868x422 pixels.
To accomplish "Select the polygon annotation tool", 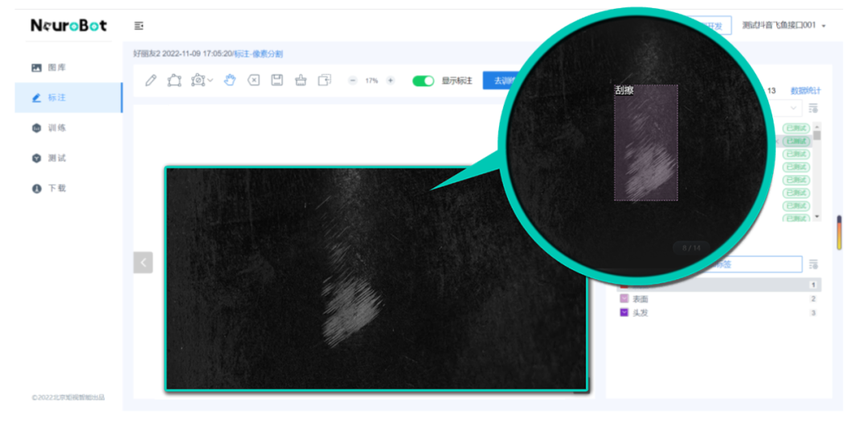I will point(174,80).
